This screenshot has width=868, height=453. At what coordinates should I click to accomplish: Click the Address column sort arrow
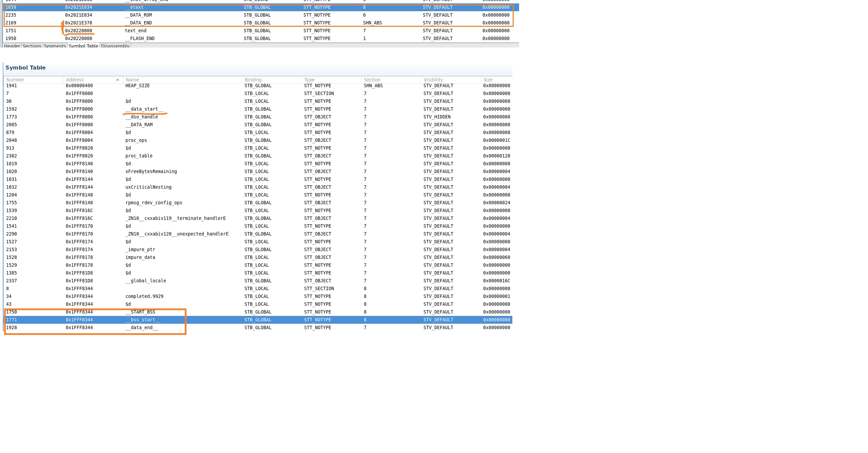(x=117, y=80)
